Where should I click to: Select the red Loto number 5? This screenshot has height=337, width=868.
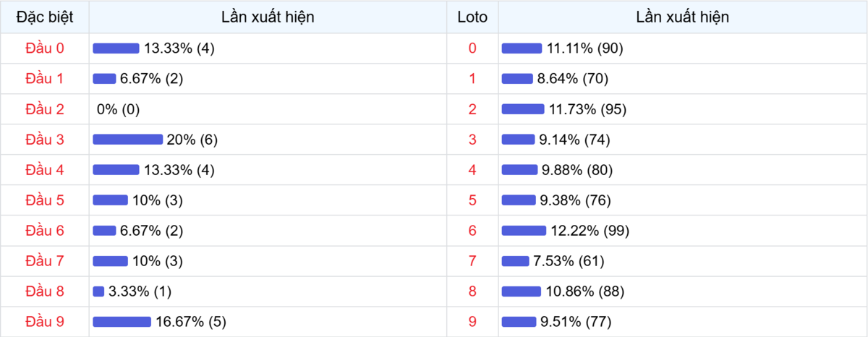pyautogui.click(x=472, y=200)
